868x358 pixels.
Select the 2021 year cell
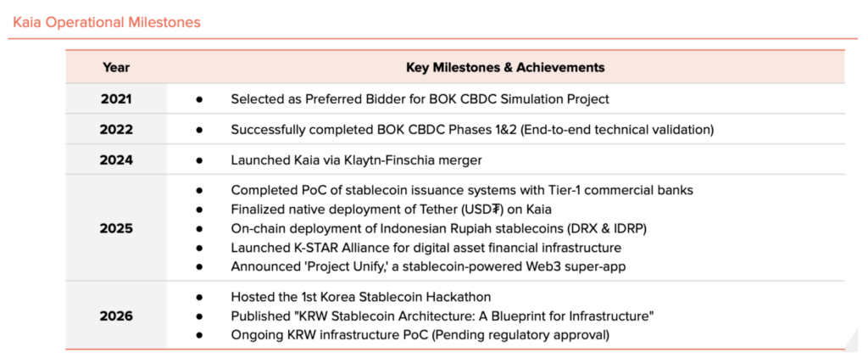(x=116, y=99)
